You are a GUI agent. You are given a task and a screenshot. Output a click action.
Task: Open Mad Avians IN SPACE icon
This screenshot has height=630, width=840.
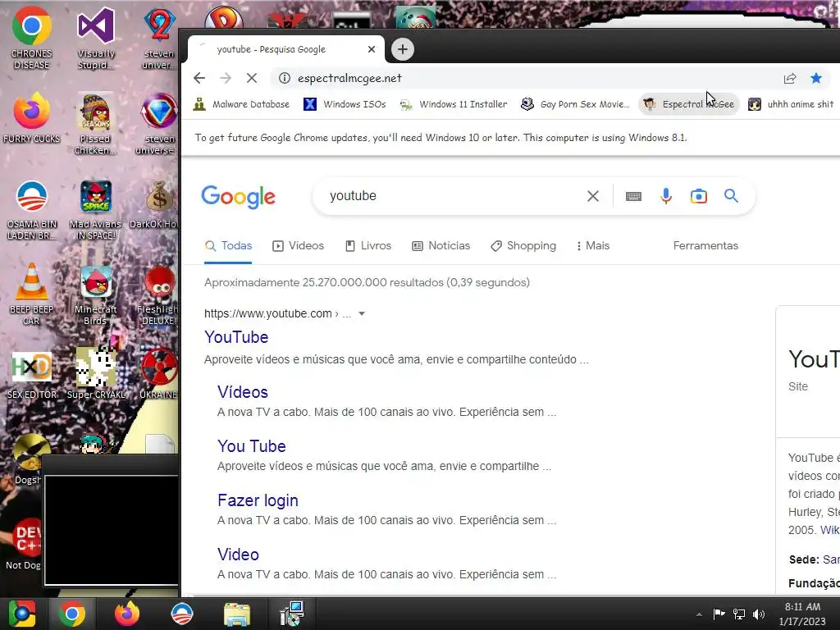(96, 209)
